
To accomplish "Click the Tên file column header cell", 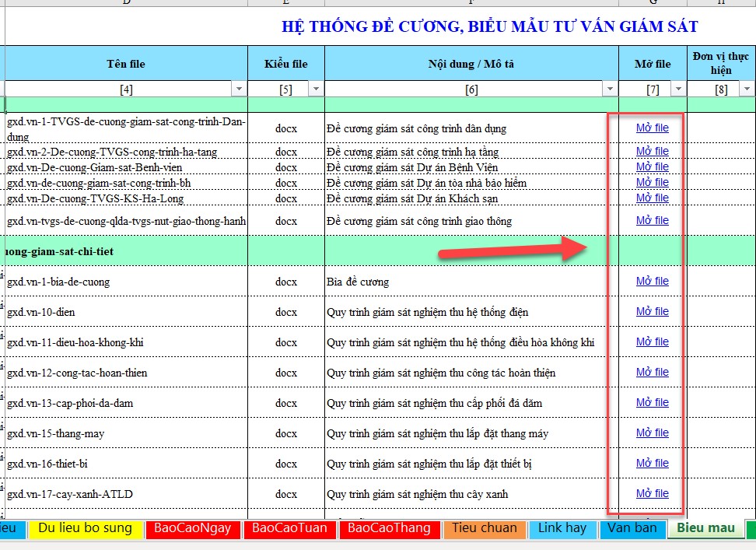I will [125, 64].
